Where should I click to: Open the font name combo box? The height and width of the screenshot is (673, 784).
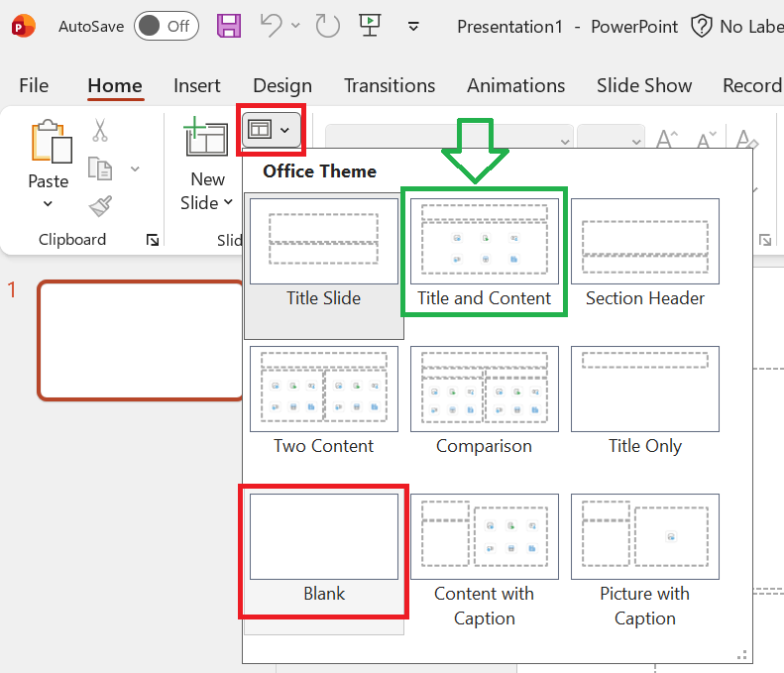tap(449, 136)
